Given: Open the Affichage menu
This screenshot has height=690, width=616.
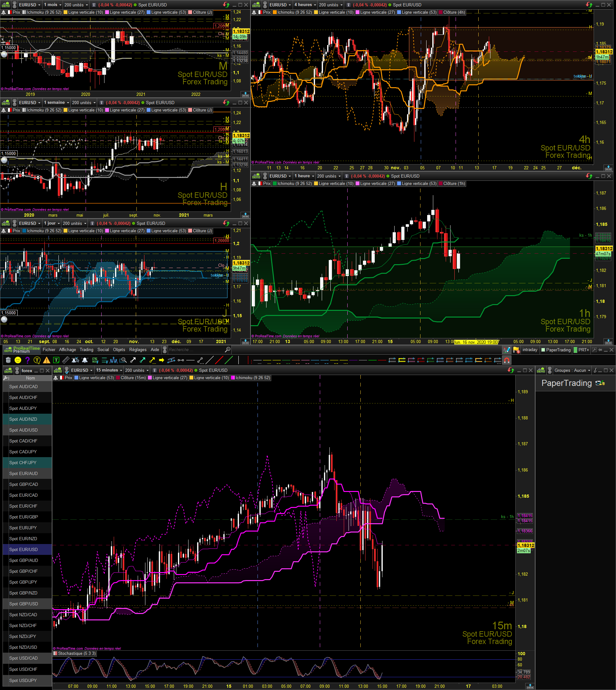Looking at the screenshot, I should click(x=67, y=349).
